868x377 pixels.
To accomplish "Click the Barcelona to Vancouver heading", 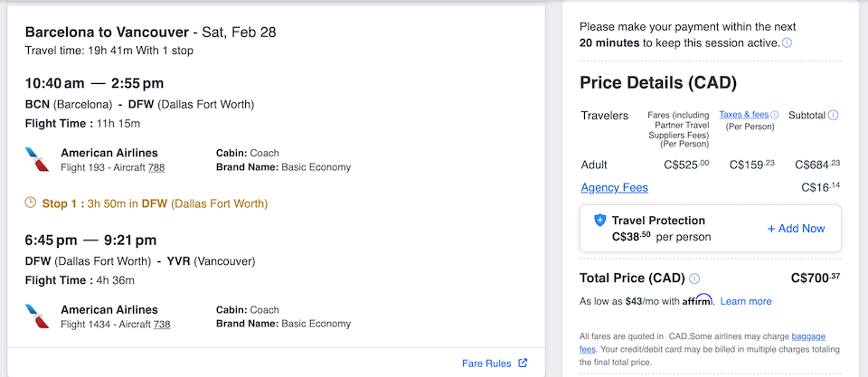I will point(151,33).
